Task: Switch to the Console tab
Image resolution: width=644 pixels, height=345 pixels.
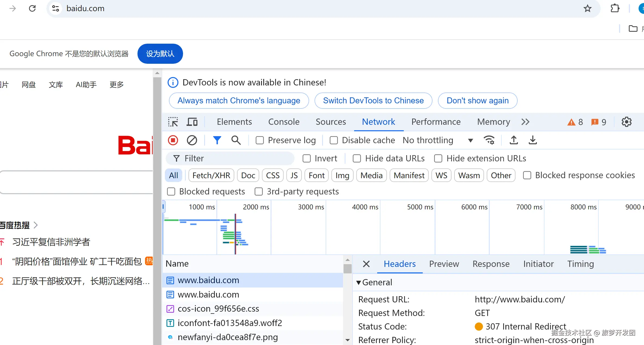Action: [x=284, y=122]
